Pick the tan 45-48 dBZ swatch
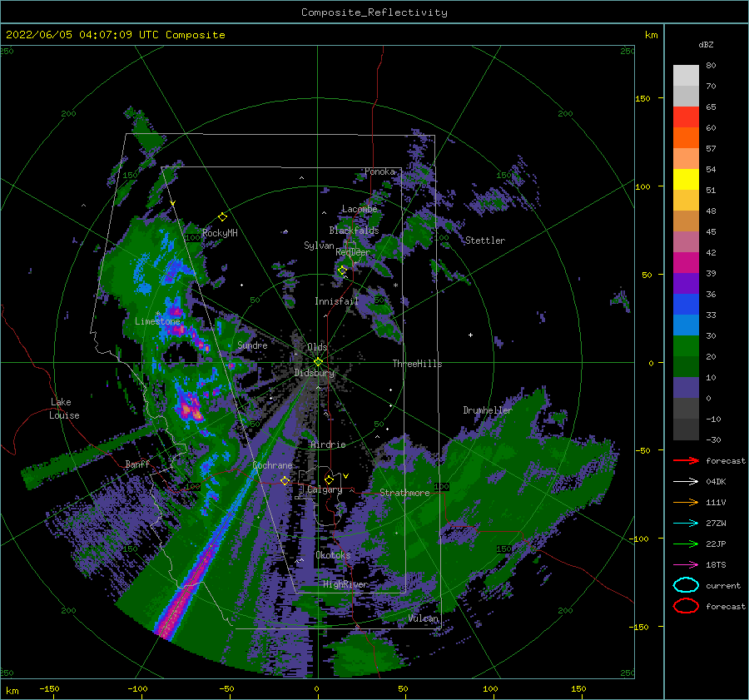 point(686,221)
